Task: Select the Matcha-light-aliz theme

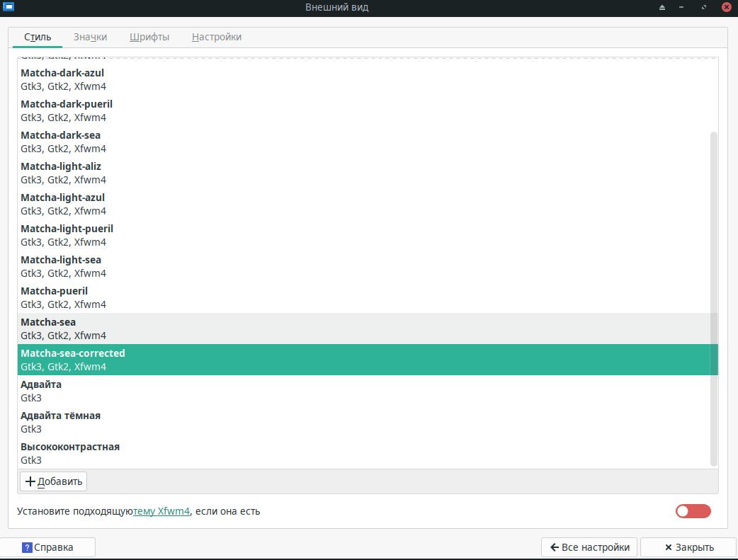Action: click(61, 173)
